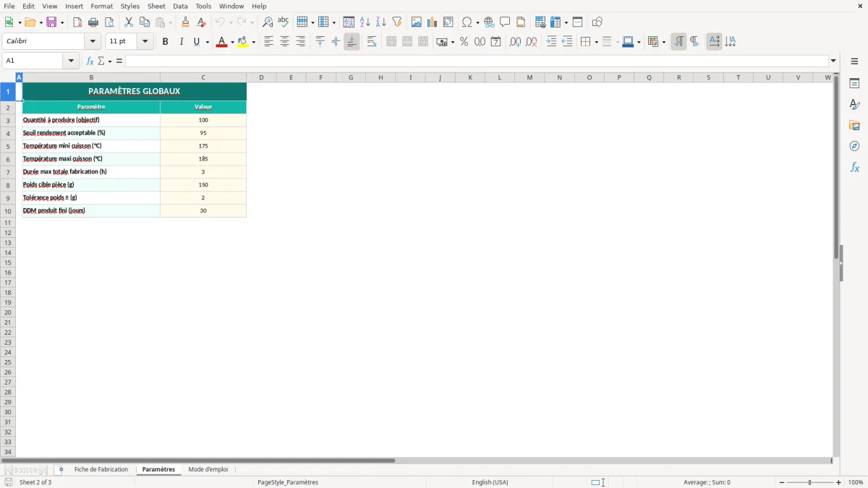The width and height of the screenshot is (868, 488).
Task: Select the cell containing 185
Action: click(203, 159)
